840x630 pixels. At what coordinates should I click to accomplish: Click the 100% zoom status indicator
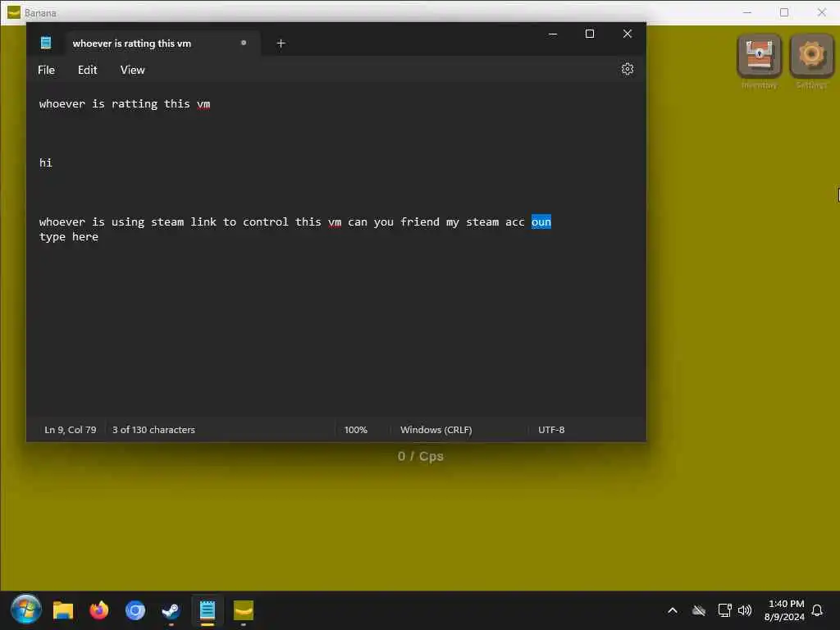point(356,430)
